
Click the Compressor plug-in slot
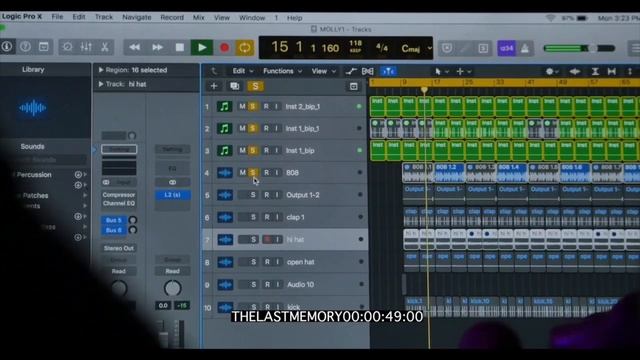[x=119, y=195]
